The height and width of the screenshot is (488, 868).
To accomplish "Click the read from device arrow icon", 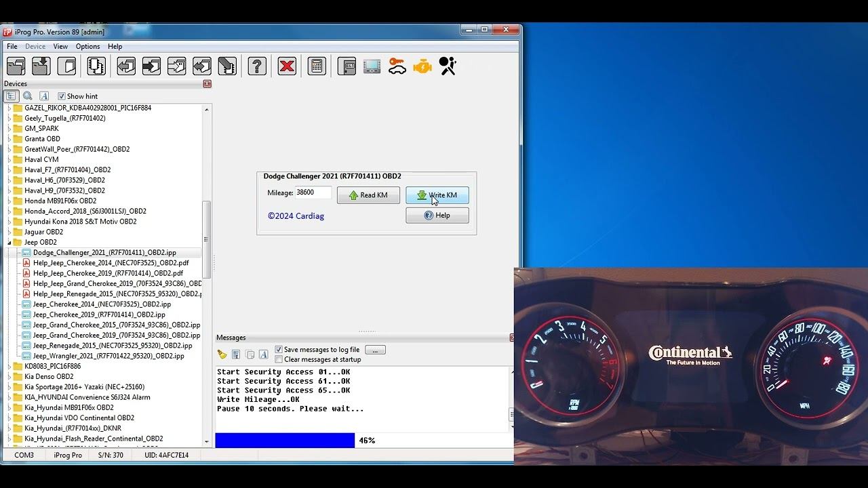I will [126, 66].
